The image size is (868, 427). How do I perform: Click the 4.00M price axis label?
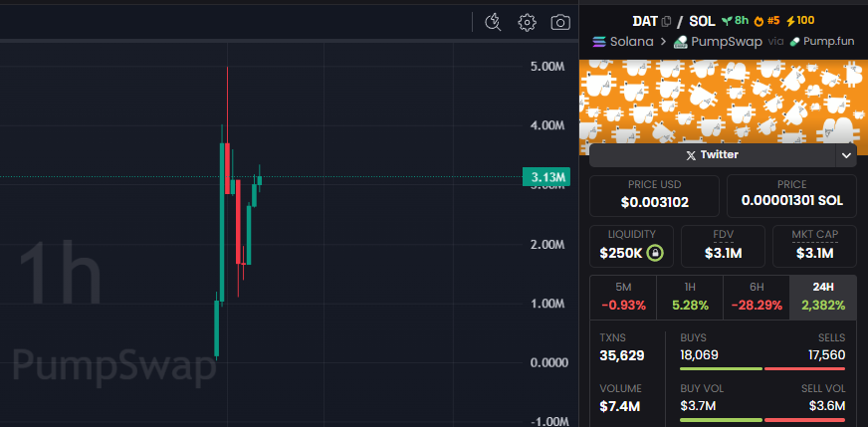pyautogui.click(x=546, y=125)
